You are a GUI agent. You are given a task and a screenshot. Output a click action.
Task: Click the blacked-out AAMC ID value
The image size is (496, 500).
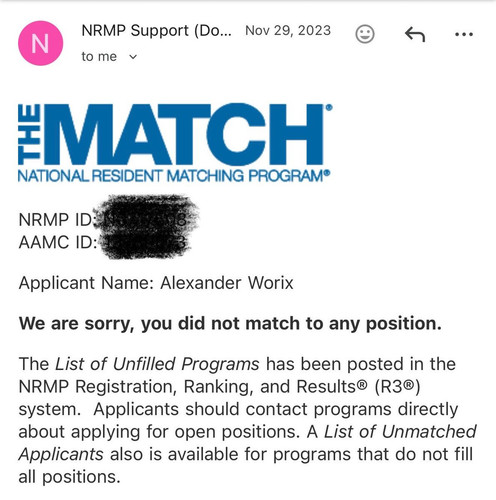[x=146, y=244]
